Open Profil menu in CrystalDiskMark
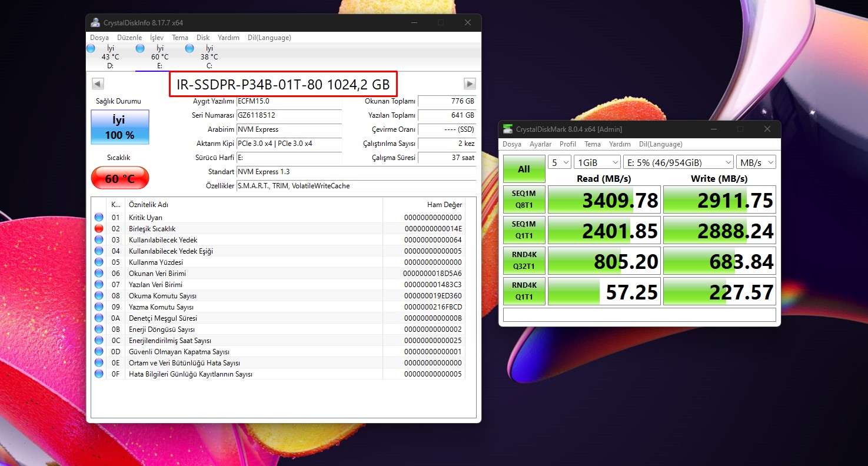Viewport: 868px width, 466px height. point(568,144)
